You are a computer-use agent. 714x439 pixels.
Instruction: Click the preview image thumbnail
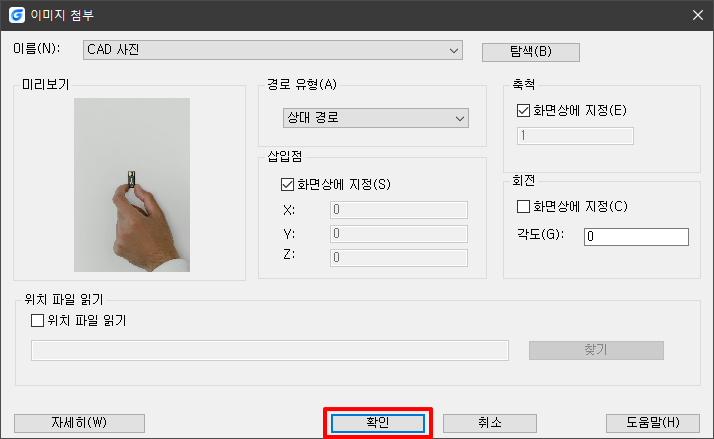(132, 185)
